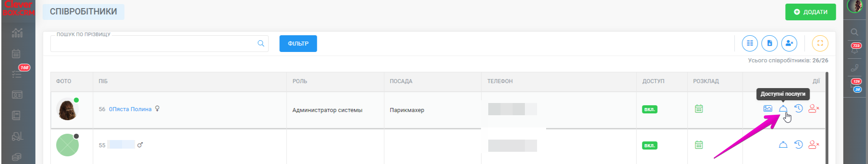Open analytics chart in left sidebar
Image resolution: width=868 pixels, height=164 pixels.
17,33
